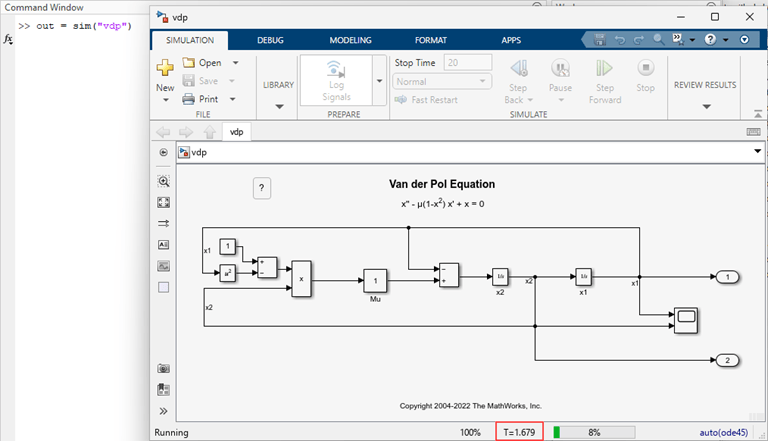Click the Area box icon in palette

[164, 287]
